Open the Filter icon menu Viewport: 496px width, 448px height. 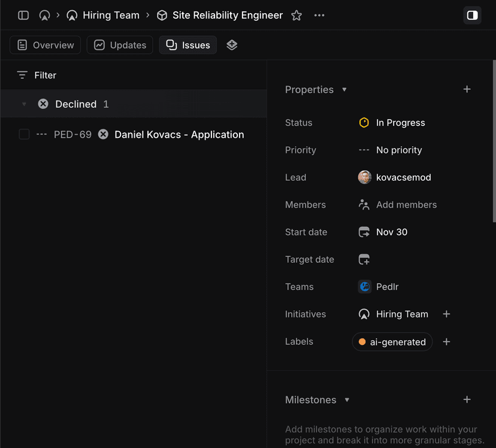[x=22, y=75]
